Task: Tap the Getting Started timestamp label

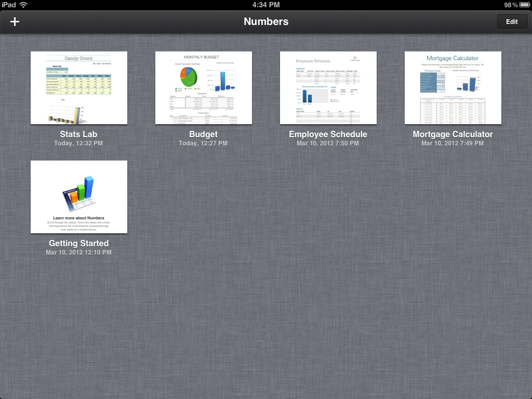Action: point(78,252)
